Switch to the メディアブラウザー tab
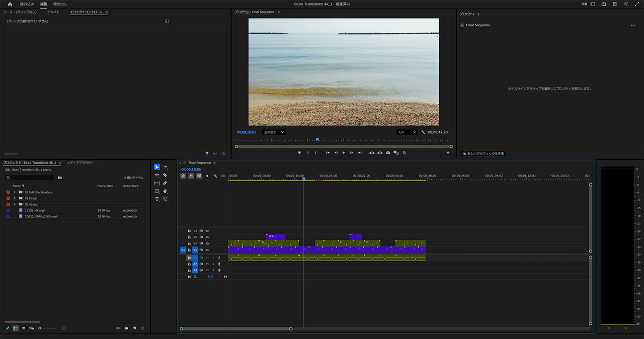 [x=80, y=163]
